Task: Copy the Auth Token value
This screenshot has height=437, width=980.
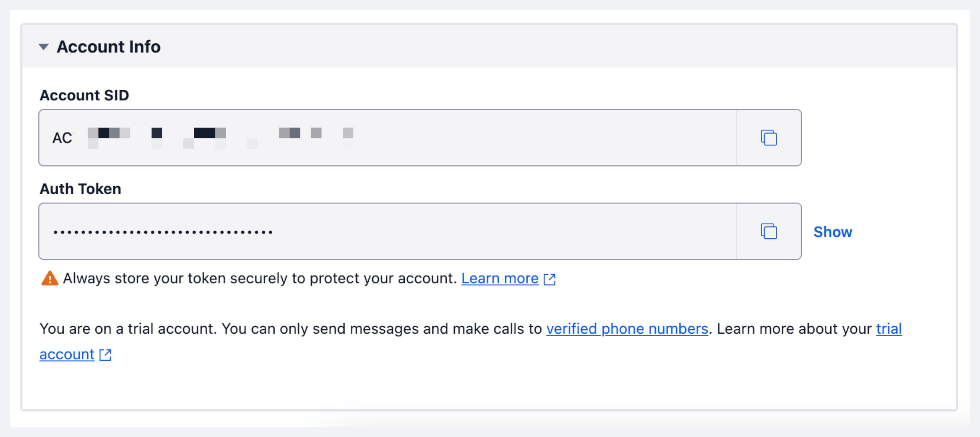Action: pyautogui.click(x=769, y=232)
